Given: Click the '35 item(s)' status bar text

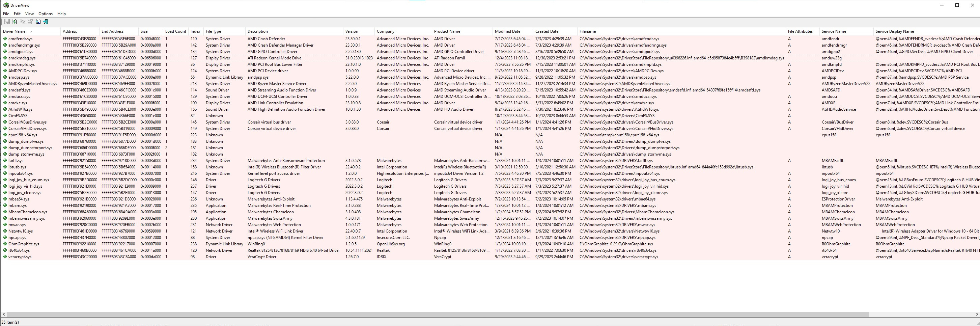Looking at the screenshot, I should coord(10,322).
